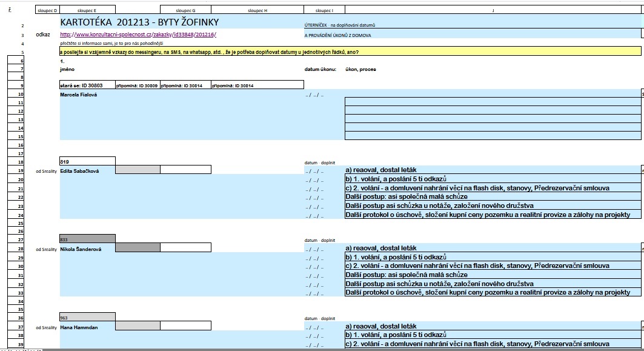Select the 'Hana Hammdan' name cell
This screenshot has height=351, width=644.
[79, 327]
